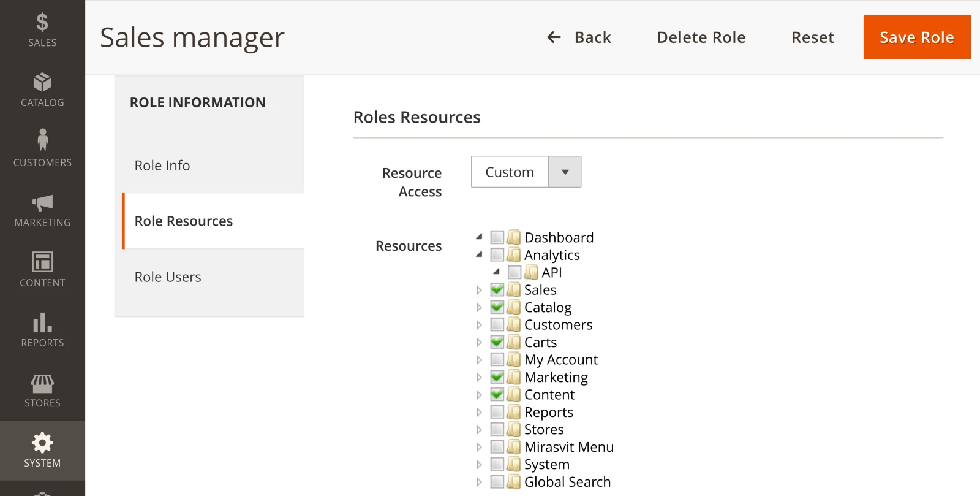
Task: Check the Customers resource checkbox
Action: [497, 324]
